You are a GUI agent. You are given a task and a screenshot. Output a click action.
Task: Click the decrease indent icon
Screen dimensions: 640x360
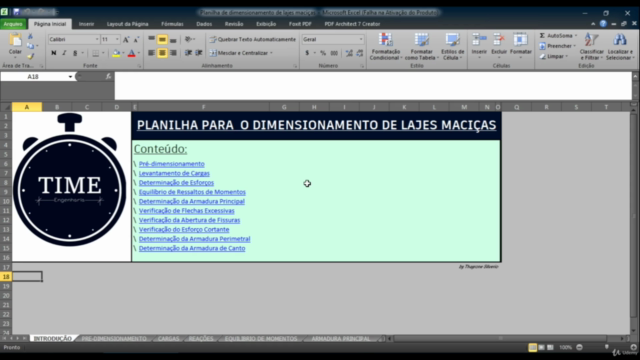pyautogui.click(x=188, y=53)
